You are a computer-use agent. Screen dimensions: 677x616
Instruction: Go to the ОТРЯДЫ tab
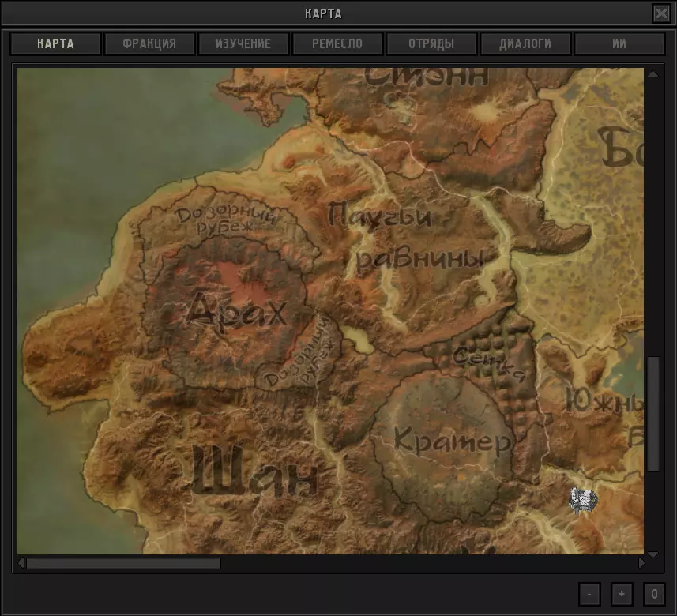(431, 43)
